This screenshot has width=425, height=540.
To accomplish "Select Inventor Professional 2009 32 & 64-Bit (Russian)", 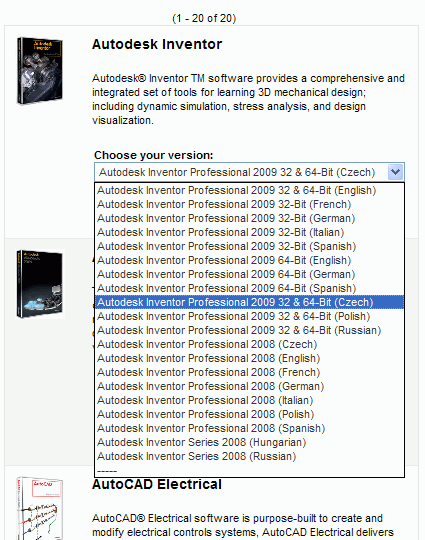I will 249,330.
